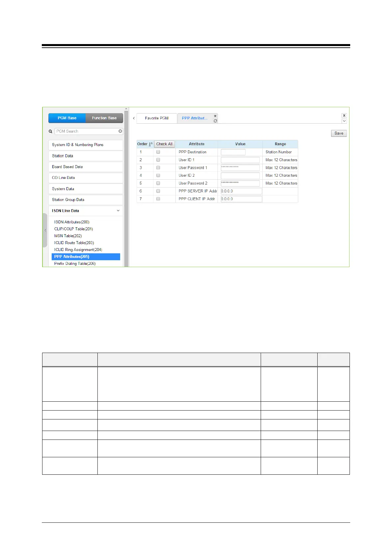This screenshot has height=554, width=392.
Task: Tick the checkbox for User ID 2
Action: [x=158, y=175]
